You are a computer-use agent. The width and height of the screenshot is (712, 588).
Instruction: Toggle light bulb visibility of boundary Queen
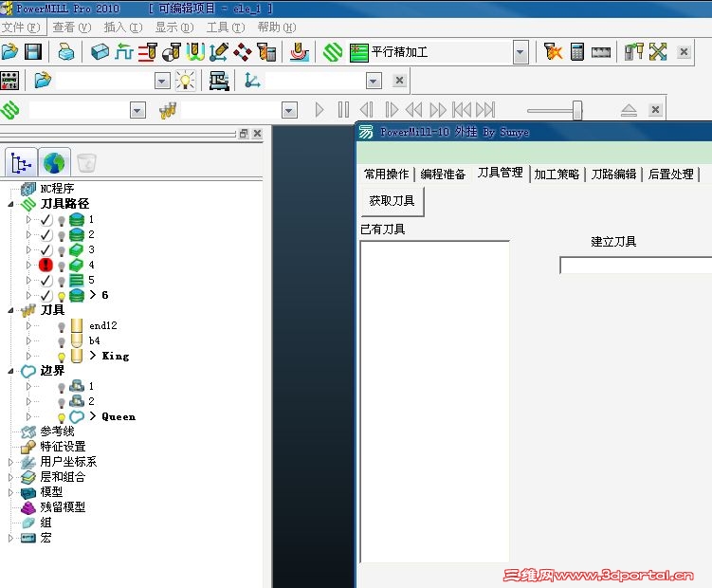pos(62,417)
